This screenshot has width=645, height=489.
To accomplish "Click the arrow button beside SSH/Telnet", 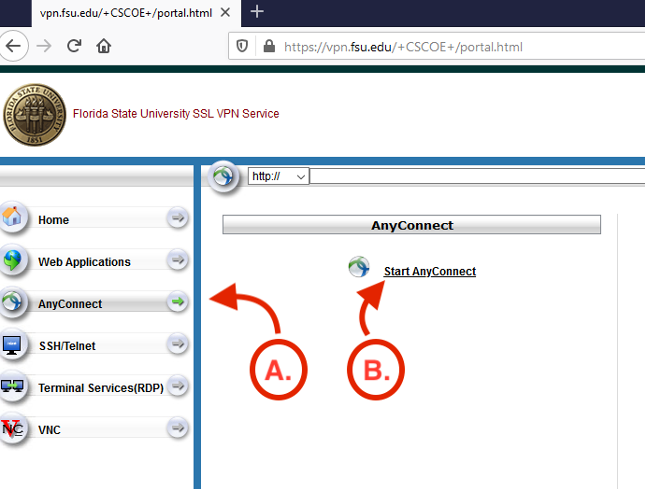I will 177,344.
